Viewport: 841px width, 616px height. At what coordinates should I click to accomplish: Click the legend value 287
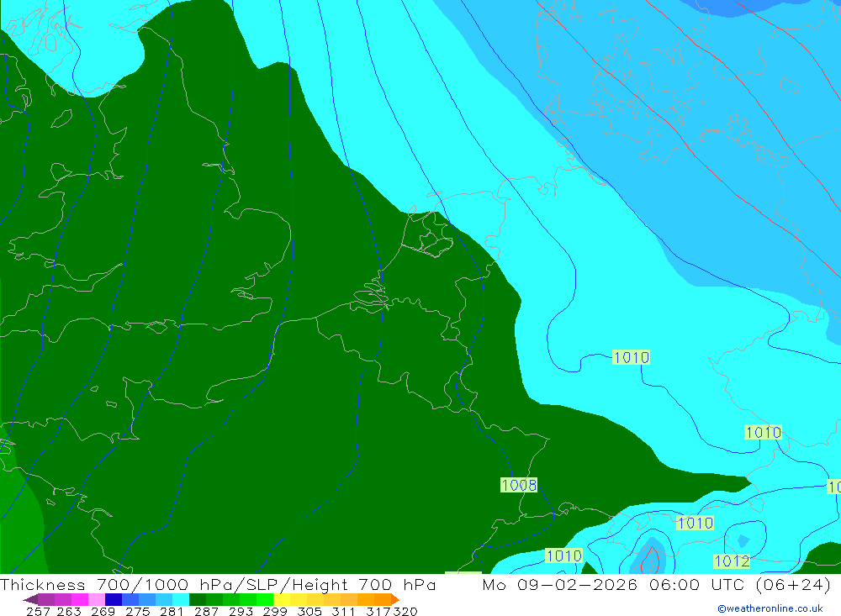pyautogui.click(x=206, y=611)
